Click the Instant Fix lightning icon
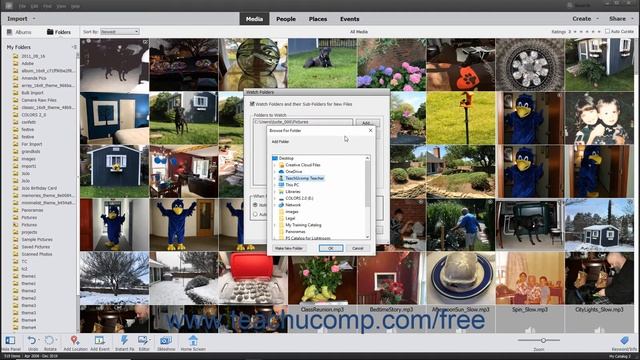The image size is (640, 360). [124, 340]
